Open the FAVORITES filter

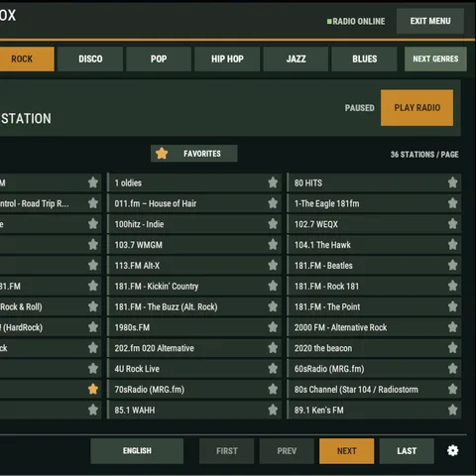(194, 154)
